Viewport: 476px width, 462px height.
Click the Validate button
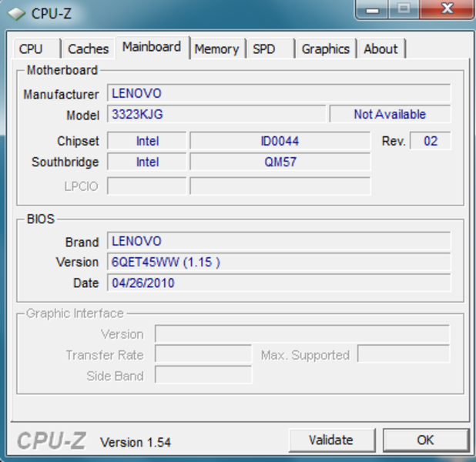pos(332,440)
